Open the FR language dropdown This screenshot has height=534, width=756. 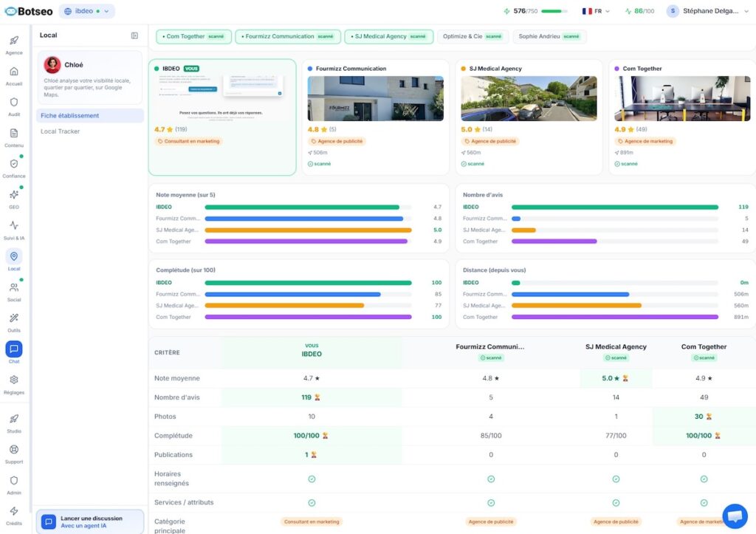596,11
